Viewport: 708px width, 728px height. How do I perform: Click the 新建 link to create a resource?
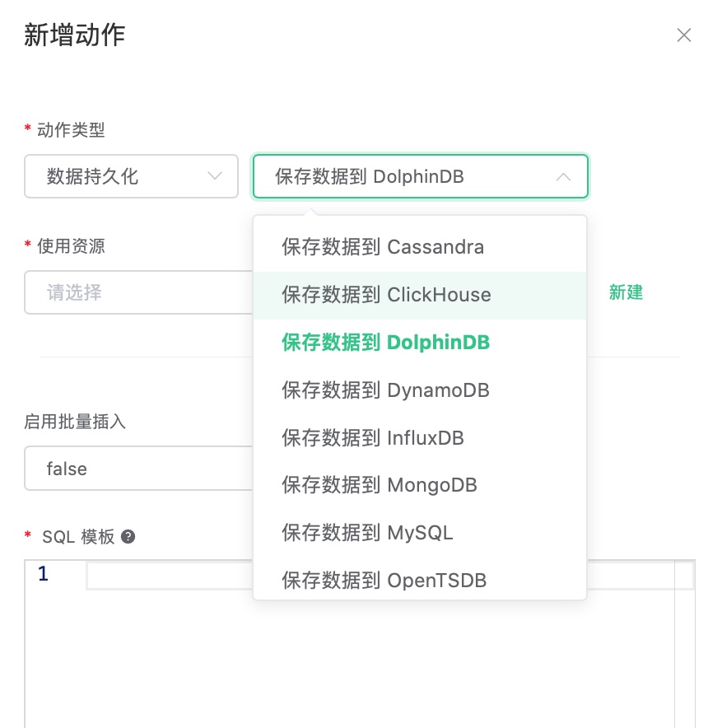coord(626,292)
